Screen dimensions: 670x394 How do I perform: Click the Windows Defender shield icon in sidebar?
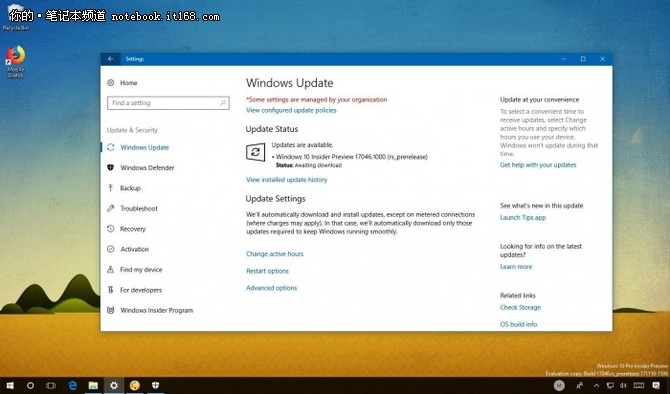point(111,168)
